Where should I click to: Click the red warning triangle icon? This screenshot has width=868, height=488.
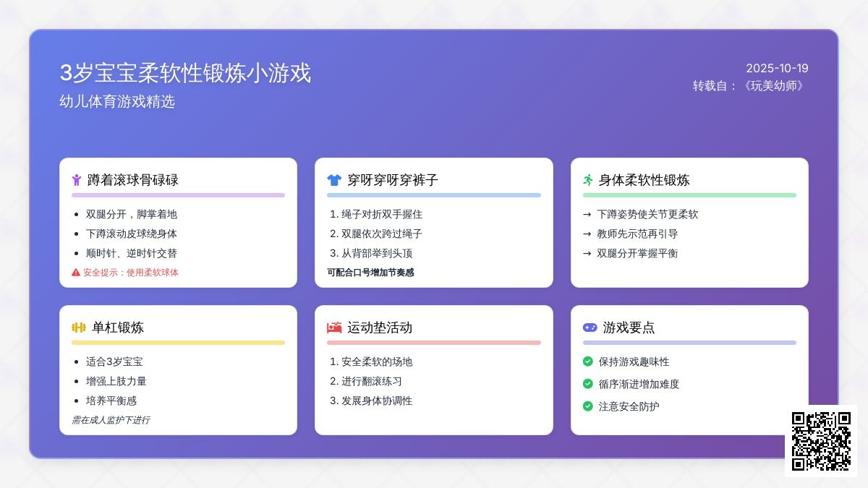pyautogui.click(x=76, y=273)
